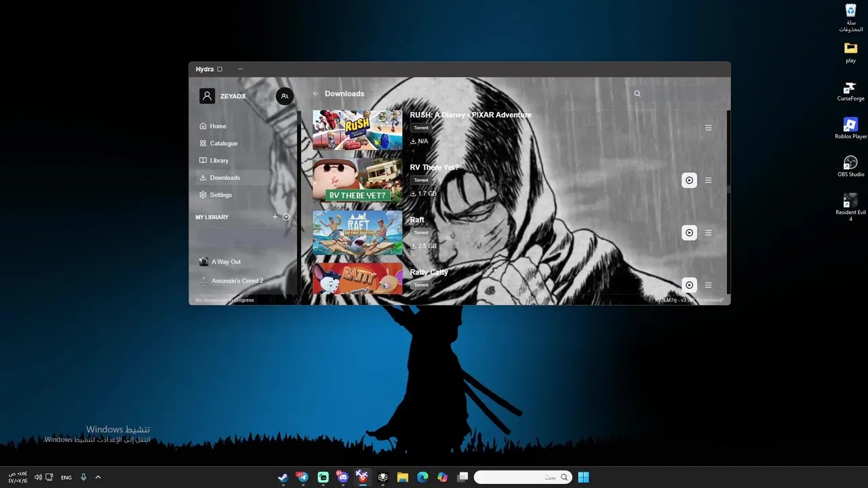This screenshot has width=868, height=488.
Task: Show hidden system tray icons
Action: click(98, 477)
